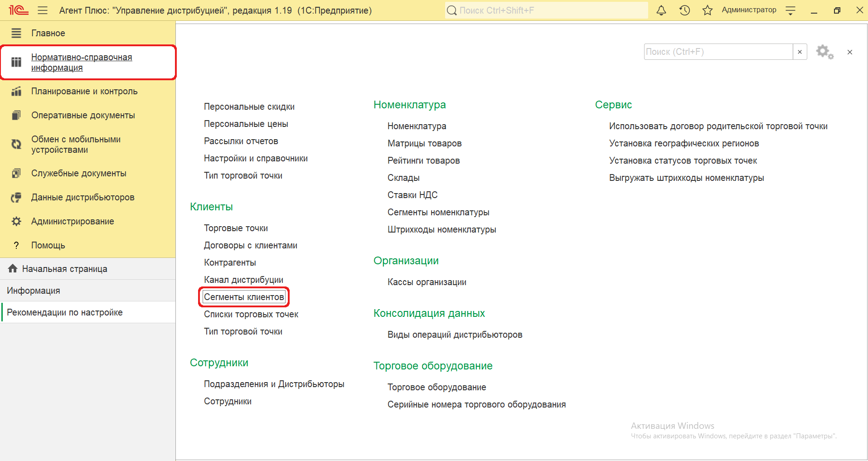Open Виды операций дистрибьюторов
This screenshot has height=461, width=868.
click(455, 335)
